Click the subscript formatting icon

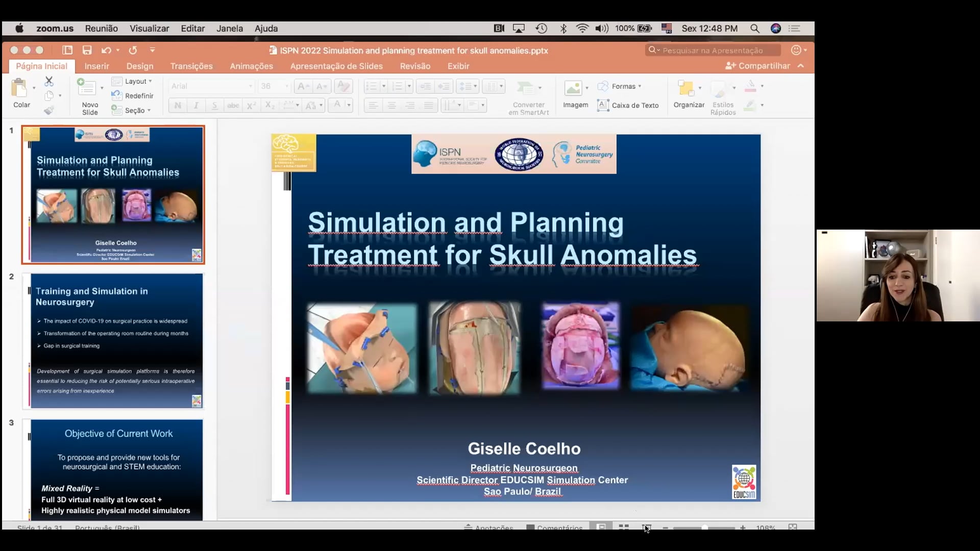click(x=269, y=105)
